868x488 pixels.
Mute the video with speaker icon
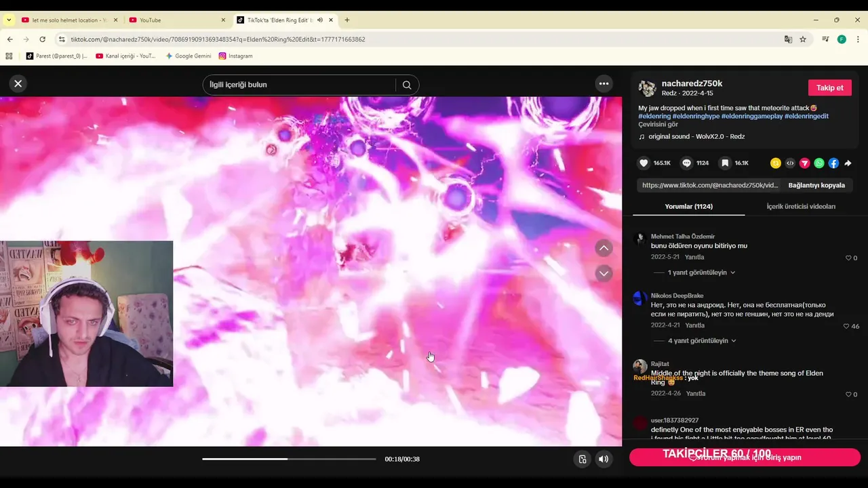[x=604, y=459]
